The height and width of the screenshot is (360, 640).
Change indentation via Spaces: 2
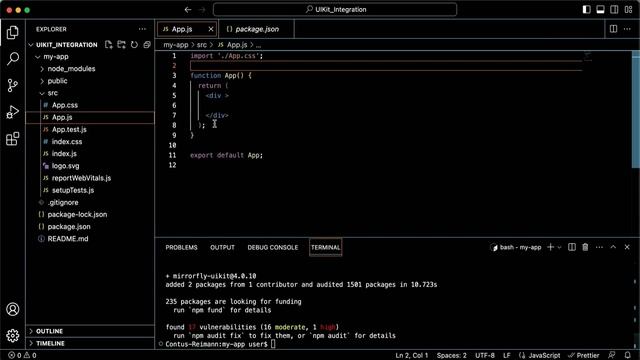coord(451,356)
